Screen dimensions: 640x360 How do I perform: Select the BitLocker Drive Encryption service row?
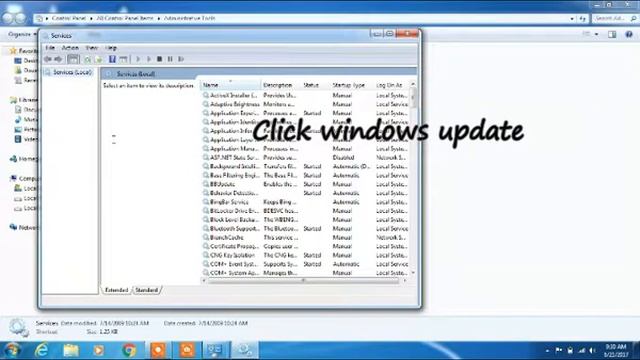305,211
